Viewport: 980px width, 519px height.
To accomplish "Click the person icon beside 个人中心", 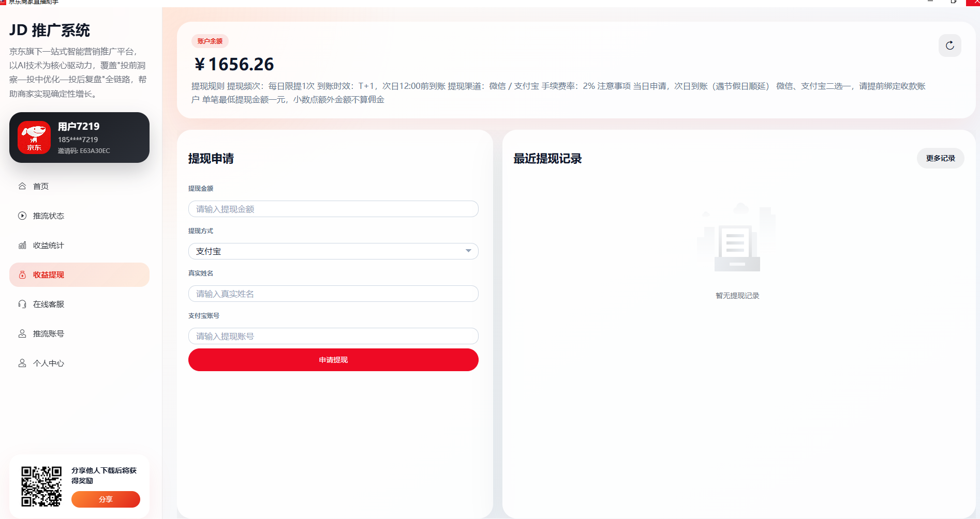I will point(22,363).
